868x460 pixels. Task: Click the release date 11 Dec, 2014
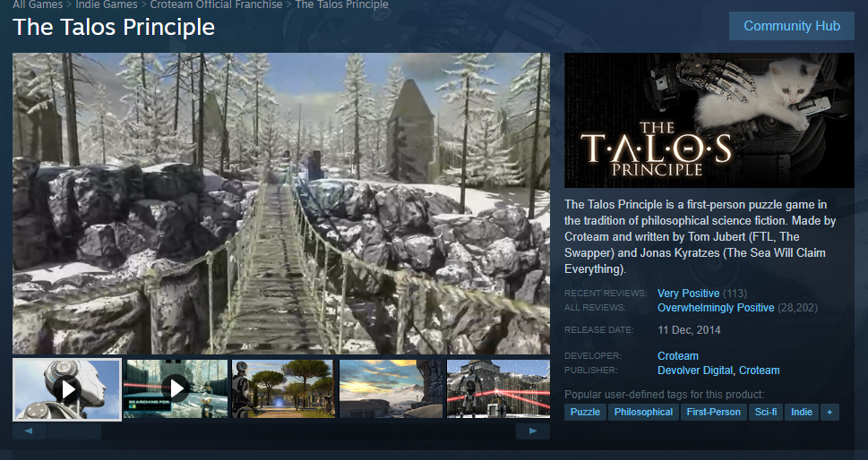(x=689, y=330)
